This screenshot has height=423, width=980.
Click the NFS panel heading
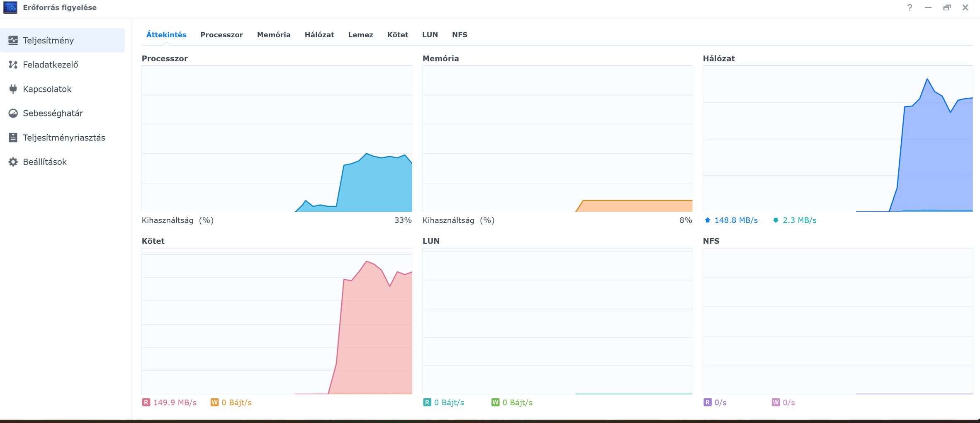(x=711, y=241)
